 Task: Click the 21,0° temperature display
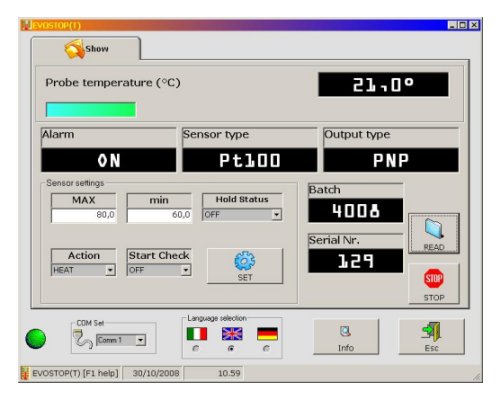click(x=383, y=85)
